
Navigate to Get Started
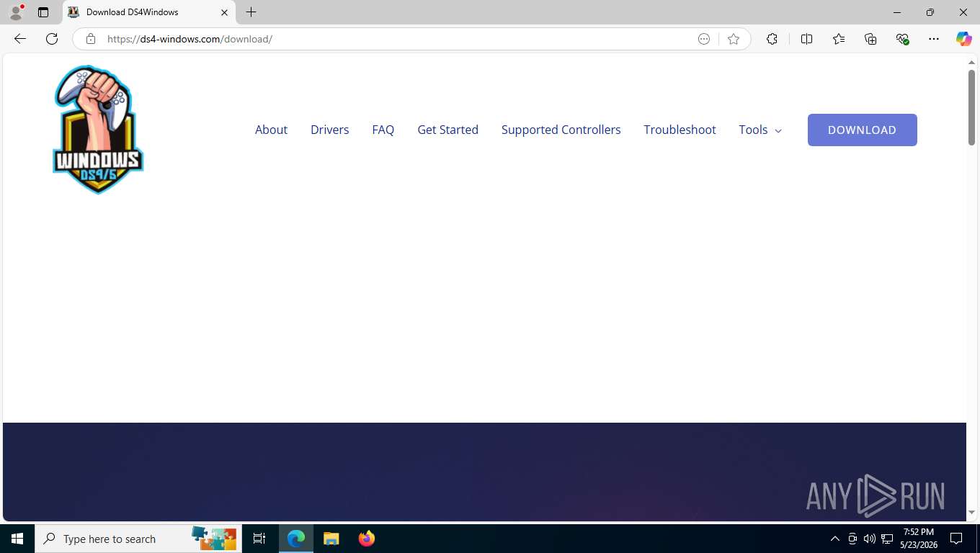click(447, 130)
